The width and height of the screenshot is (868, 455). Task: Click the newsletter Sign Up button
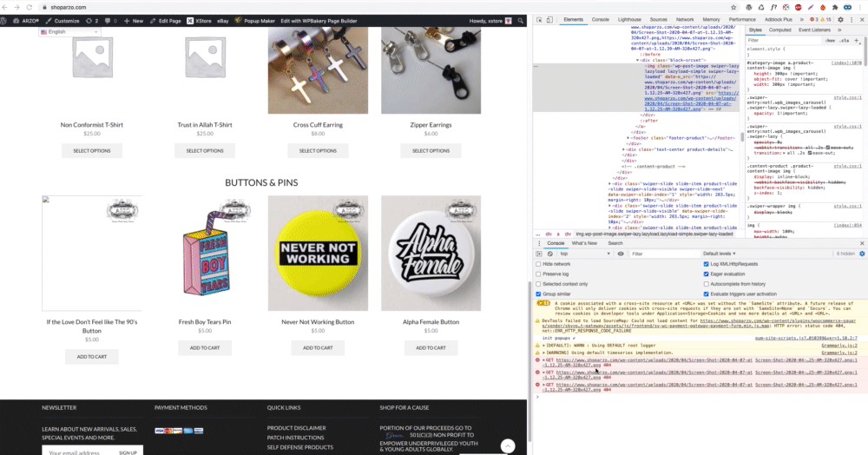(128, 452)
